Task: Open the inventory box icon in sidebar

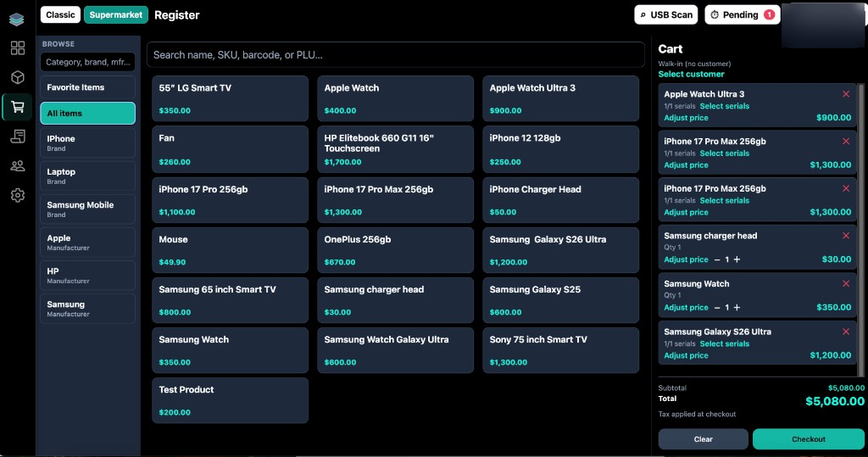Action: click(18, 77)
